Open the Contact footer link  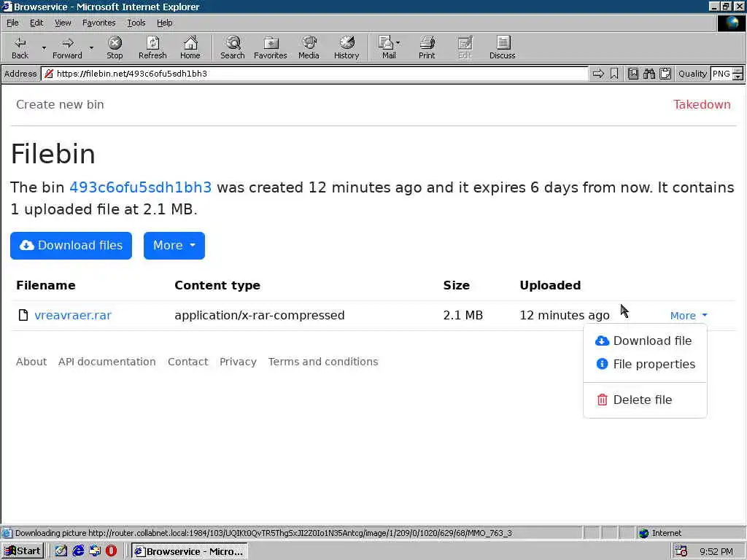tap(187, 362)
